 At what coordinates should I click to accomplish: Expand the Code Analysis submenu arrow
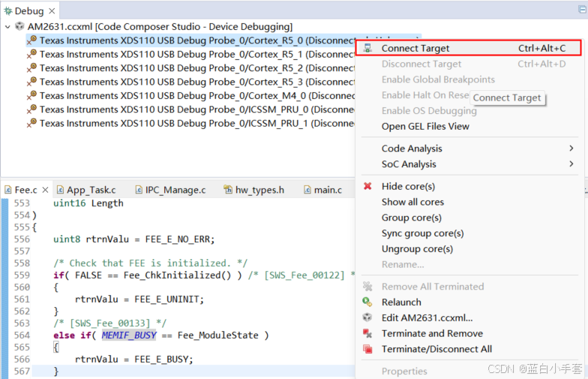(x=571, y=149)
